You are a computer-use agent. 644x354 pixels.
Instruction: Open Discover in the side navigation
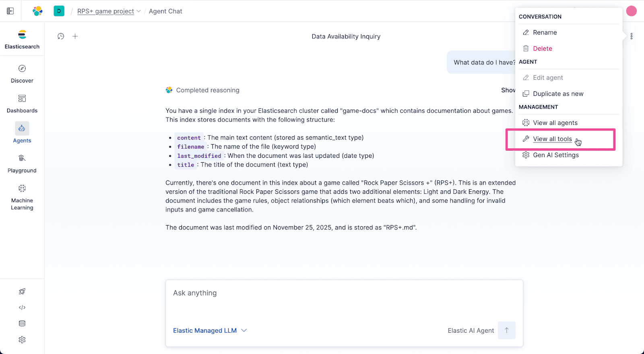coord(22,73)
